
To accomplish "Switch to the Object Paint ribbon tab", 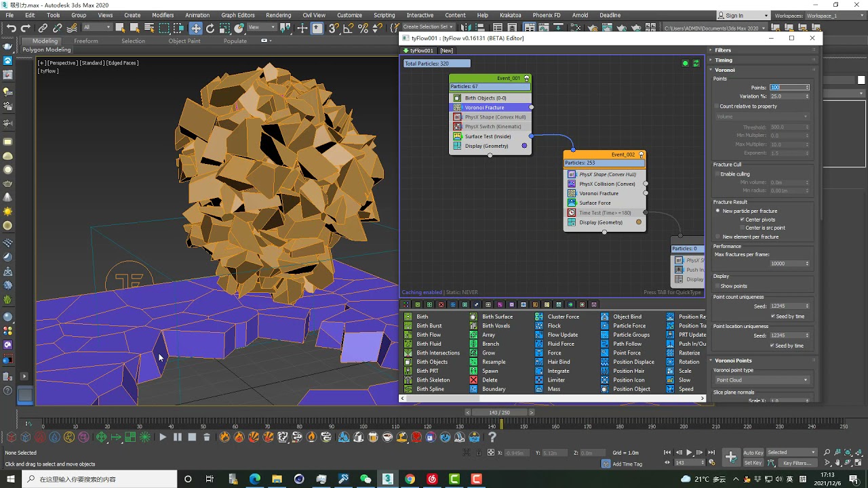I will click(184, 41).
